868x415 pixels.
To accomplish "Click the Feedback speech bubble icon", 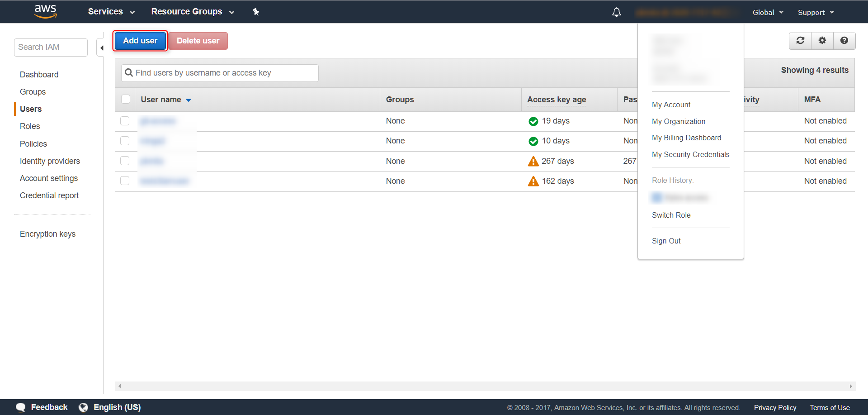I will (x=21, y=407).
